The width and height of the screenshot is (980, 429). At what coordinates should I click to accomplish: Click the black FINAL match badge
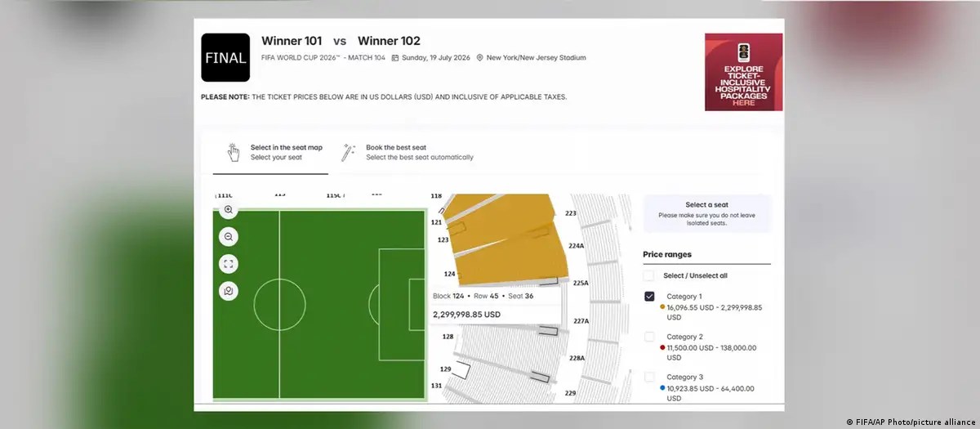[225, 57]
